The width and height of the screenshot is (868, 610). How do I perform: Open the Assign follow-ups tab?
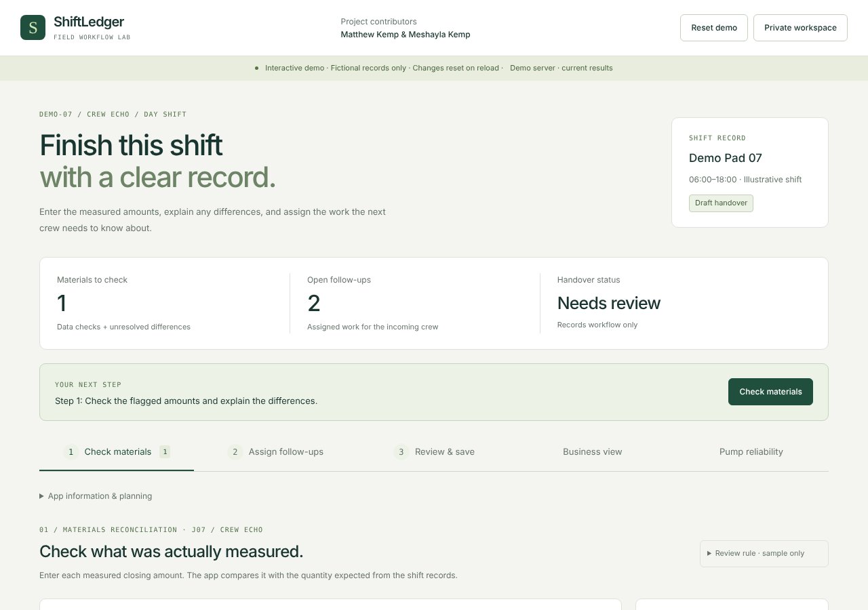[275, 452]
